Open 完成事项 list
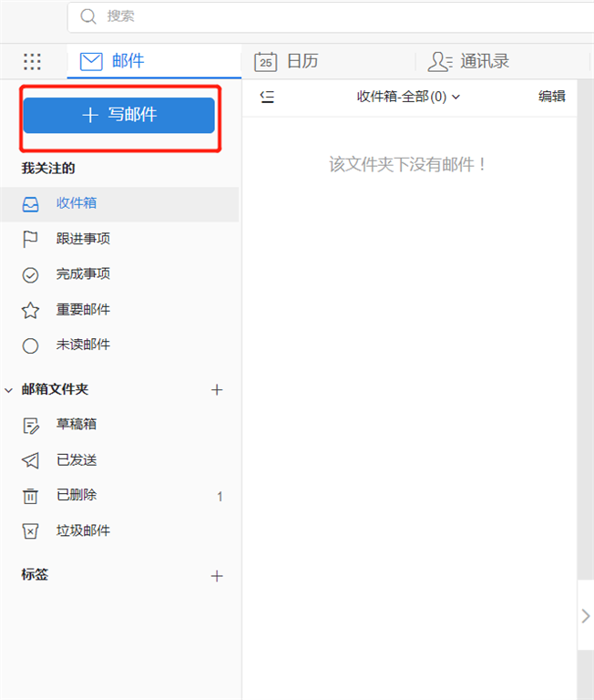 (x=119, y=274)
